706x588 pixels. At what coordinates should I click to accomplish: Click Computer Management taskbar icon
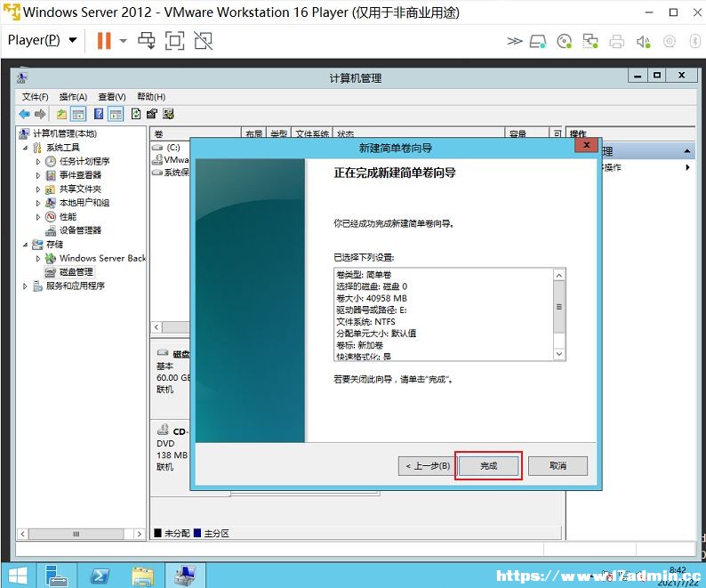(x=186, y=576)
